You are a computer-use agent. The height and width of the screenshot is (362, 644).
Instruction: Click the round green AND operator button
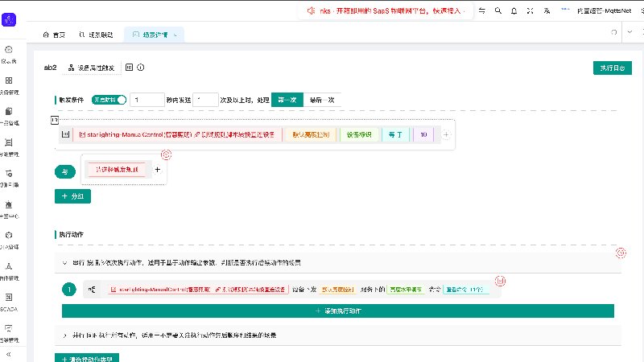65,171
